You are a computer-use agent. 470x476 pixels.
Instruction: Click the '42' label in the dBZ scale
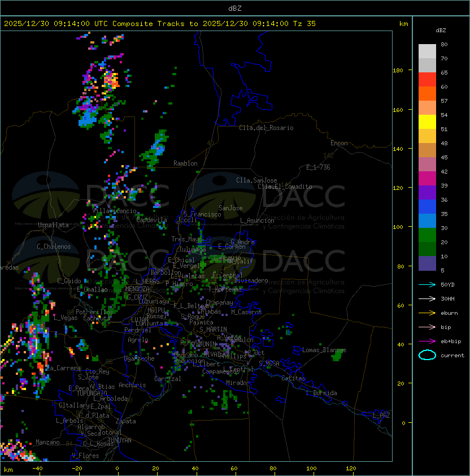pyautogui.click(x=444, y=171)
